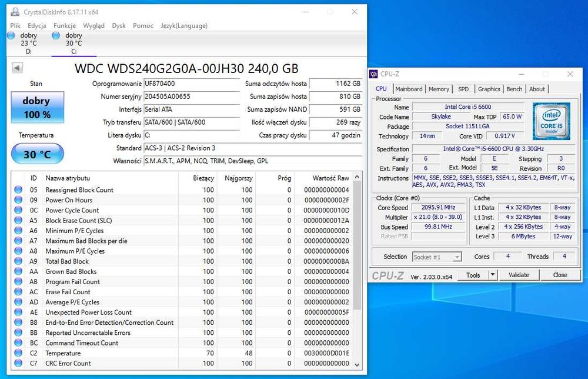Click the Numer seryjny field 204505A00655
Image resolution: width=588 pixels, height=379 pixels.
pyautogui.click(x=192, y=97)
